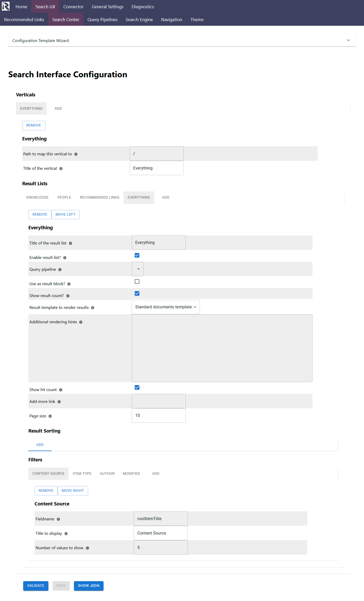Image resolution: width=364 pixels, height=601 pixels.
Task: Click the app logo in top-left corner
Action: point(6,6)
